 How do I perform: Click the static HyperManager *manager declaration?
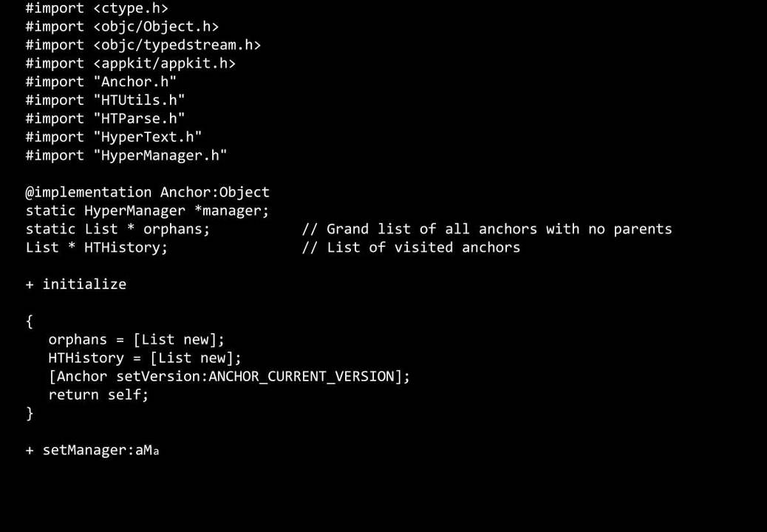pyautogui.click(x=148, y=211)
